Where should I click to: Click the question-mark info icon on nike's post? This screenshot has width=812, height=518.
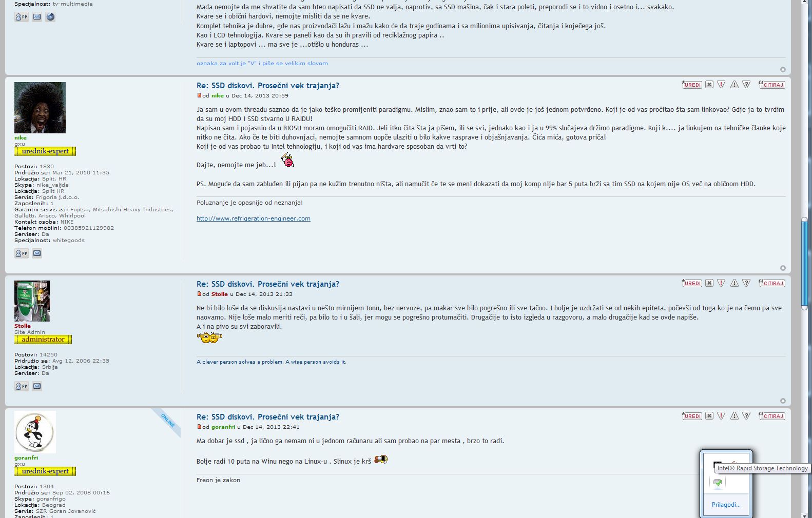point(746,85)
